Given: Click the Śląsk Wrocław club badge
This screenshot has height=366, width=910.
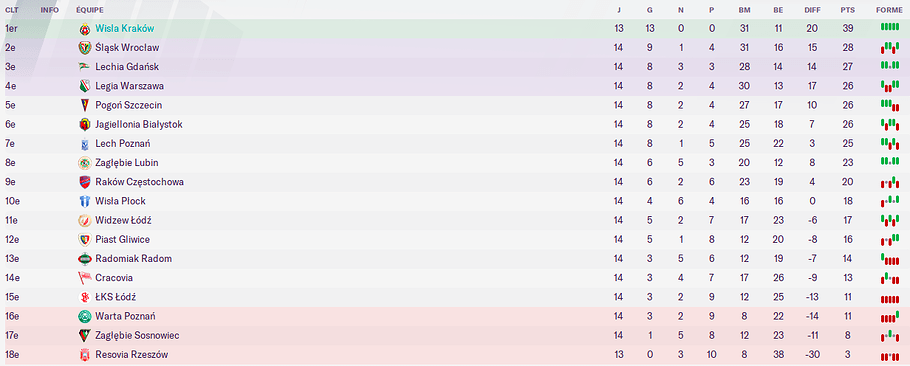Looking at the screenshot, I should (85, 48).
